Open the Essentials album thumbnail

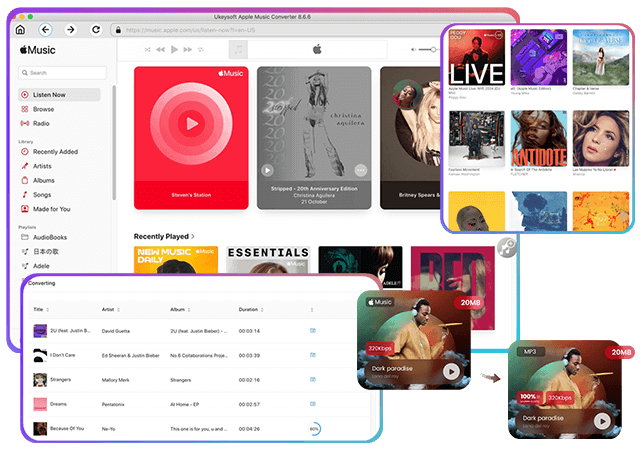[x=268, y=260]
